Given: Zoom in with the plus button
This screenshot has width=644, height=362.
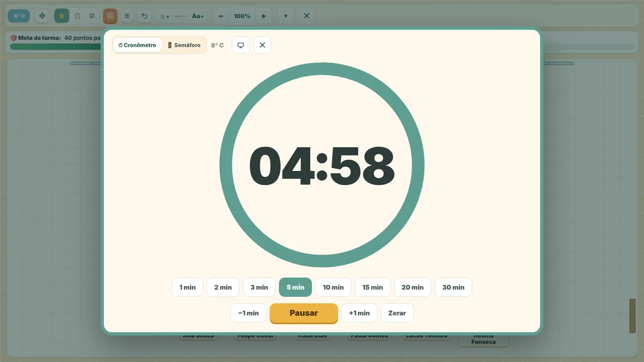Looking at the screenshot, I should (x=263, y=16).
